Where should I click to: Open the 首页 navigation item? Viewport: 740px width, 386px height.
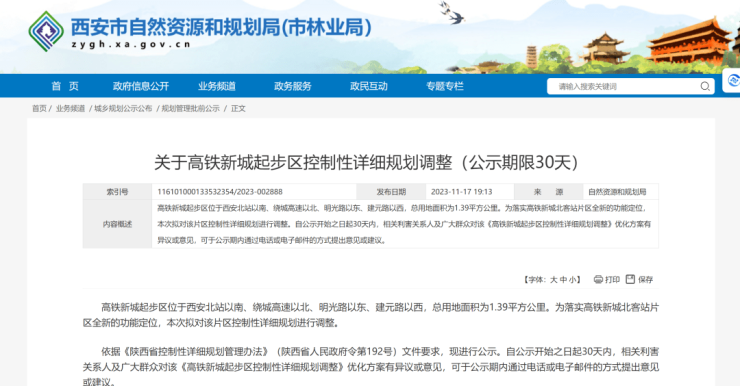tap(65, 86)
